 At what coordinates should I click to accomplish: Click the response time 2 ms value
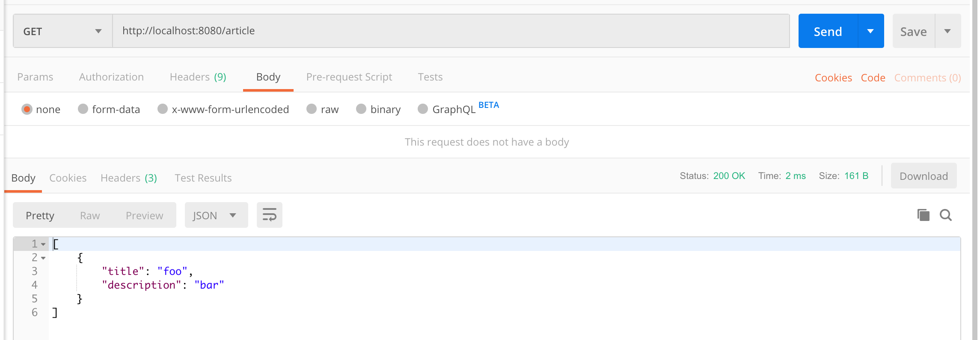click(x=796, y=176)
